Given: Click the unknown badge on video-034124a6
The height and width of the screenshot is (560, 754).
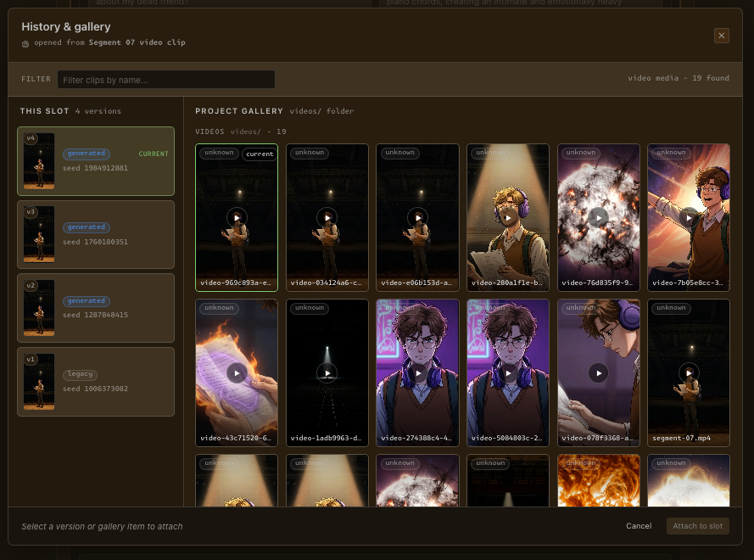Looking at the screenshot, I should 310,153.
